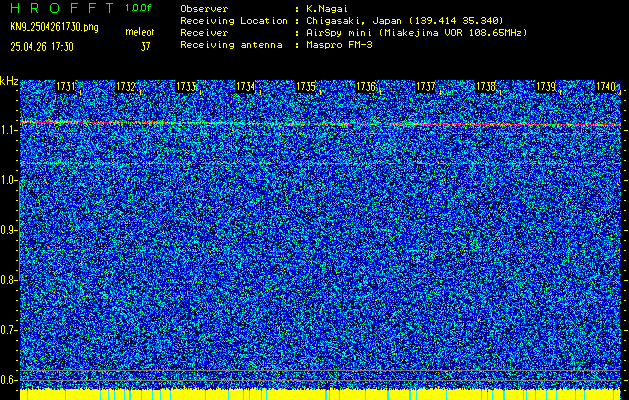629x400 pixels.
Task: Click the 1737 time marker
Action: pos(426,87)
